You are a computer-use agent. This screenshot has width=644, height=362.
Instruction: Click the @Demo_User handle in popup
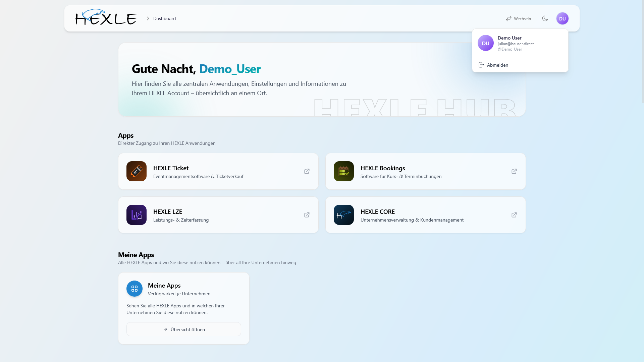(510, 49)
